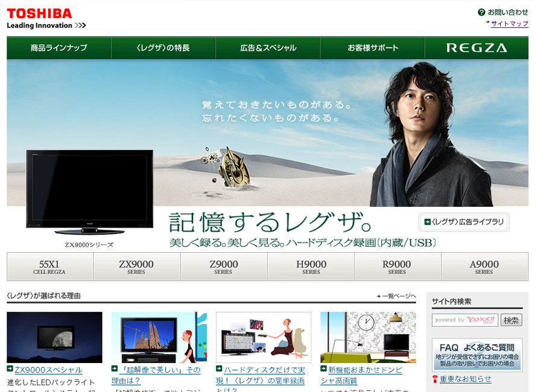Click the 〈レグザ〉が選ばれる理由 heading
This screenshot has width=537, height=392.
pyautogui.click(x=44, y=296)
